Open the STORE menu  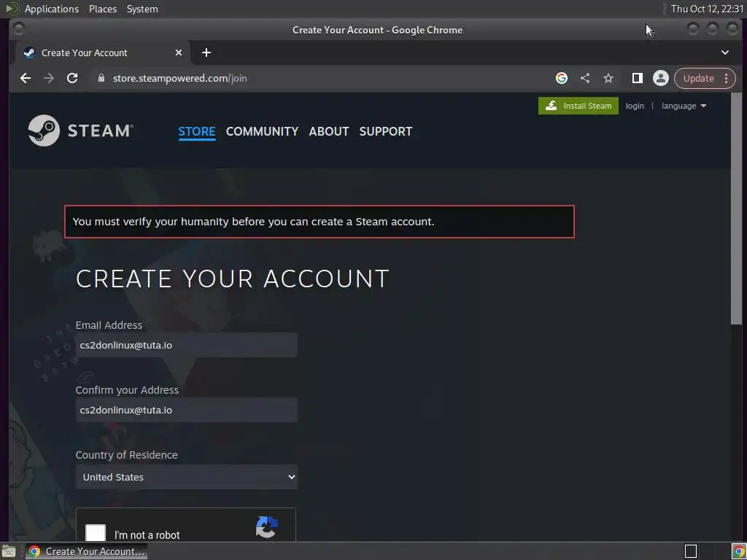[x=197, y=131]
